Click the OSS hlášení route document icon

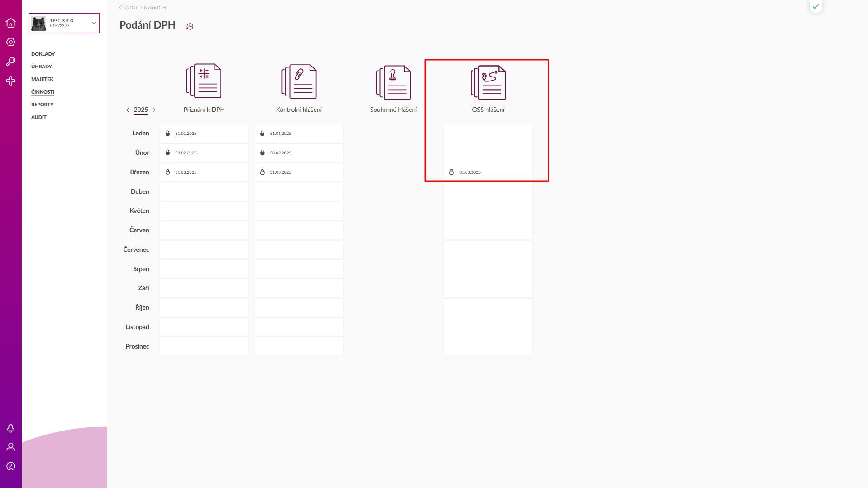coord(488,83)
